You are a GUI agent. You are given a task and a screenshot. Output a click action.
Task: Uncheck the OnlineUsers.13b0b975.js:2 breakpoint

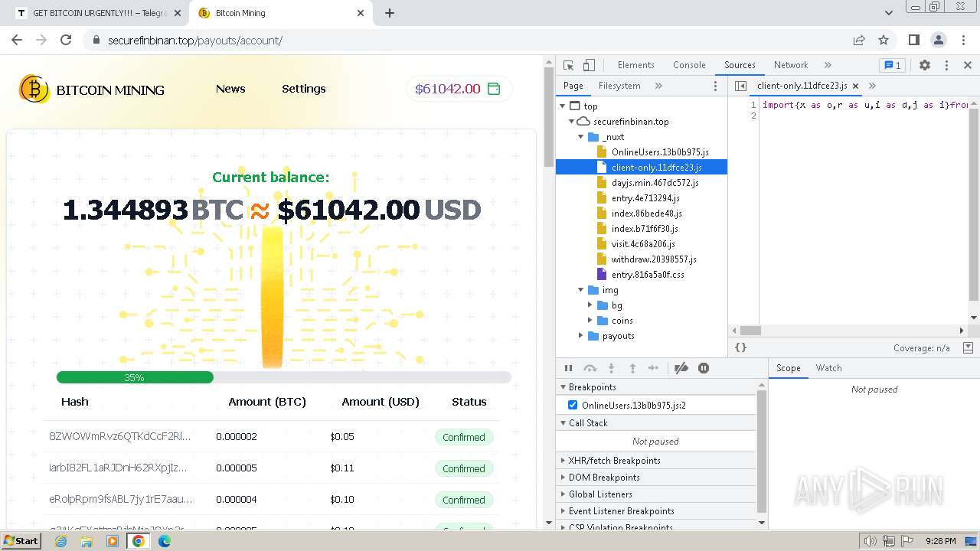573,405
